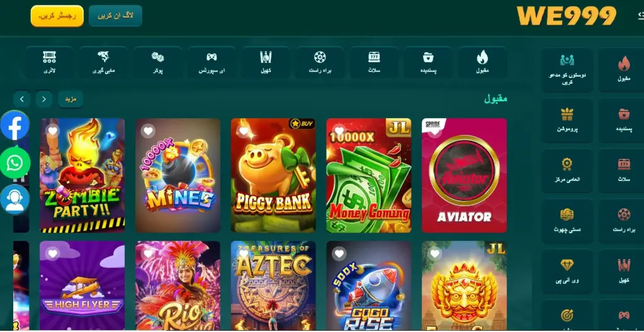The image size is (644, 332).
Task: Open the sidebar Promotion (پروموشن) gift item
Action: pyautogui.click(x=567, y=120)
